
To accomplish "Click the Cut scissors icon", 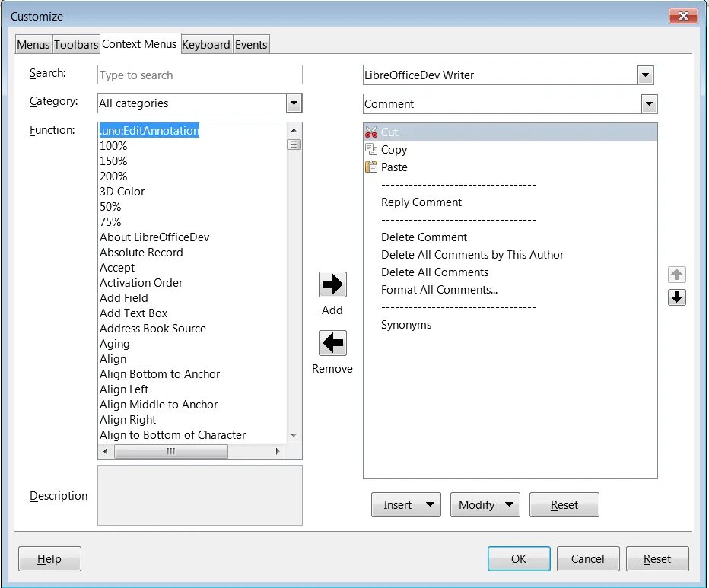I will pyautogui.click(x=371, y=132).
